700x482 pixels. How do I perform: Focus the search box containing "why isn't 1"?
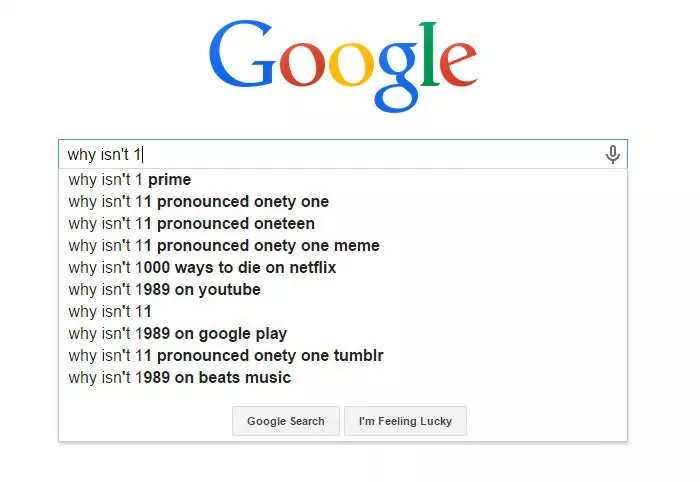[343, 154]
